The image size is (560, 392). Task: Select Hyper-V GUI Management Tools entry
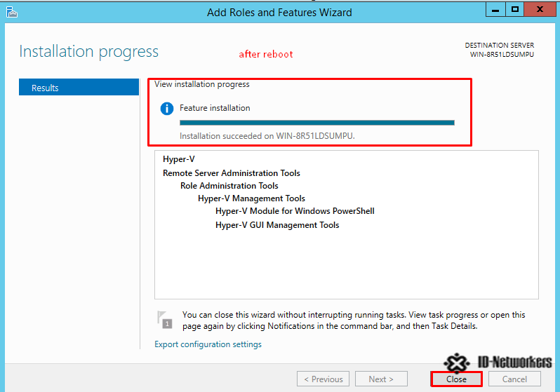click(x=277, y=225)
